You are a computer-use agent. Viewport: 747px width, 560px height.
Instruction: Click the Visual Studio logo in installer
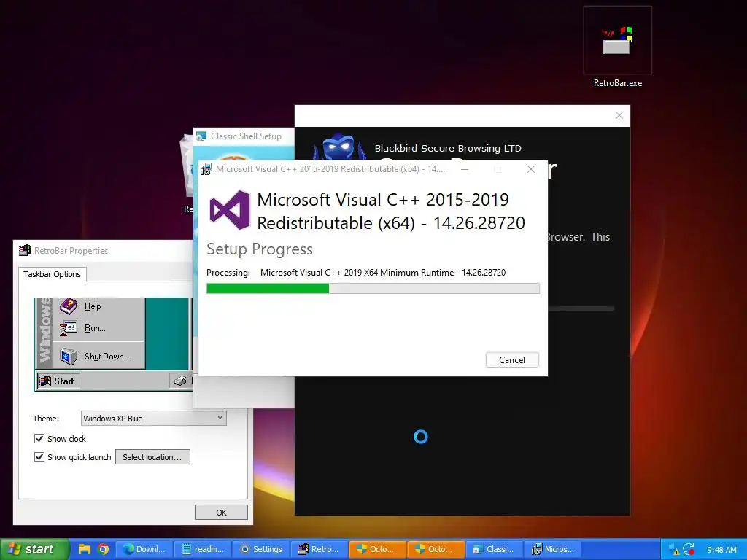click(x=230, y=210)
